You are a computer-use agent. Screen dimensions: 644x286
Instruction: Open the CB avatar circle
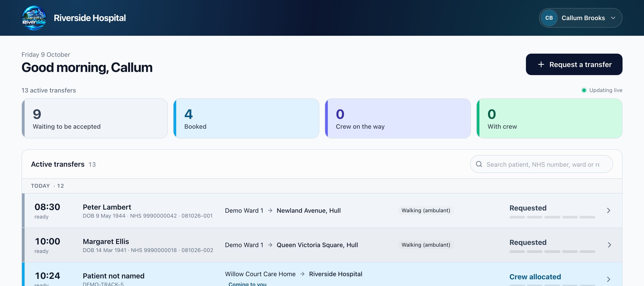(549, 18)
